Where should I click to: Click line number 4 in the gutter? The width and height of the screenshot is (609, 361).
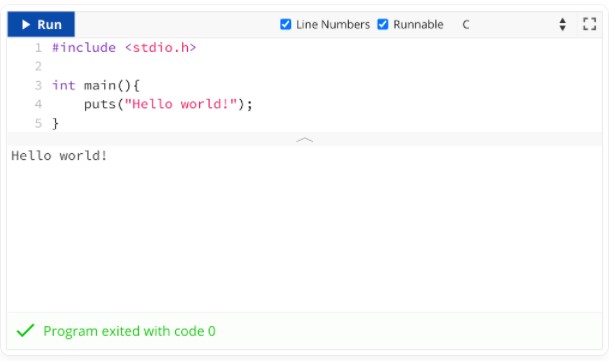coord(38,104)
